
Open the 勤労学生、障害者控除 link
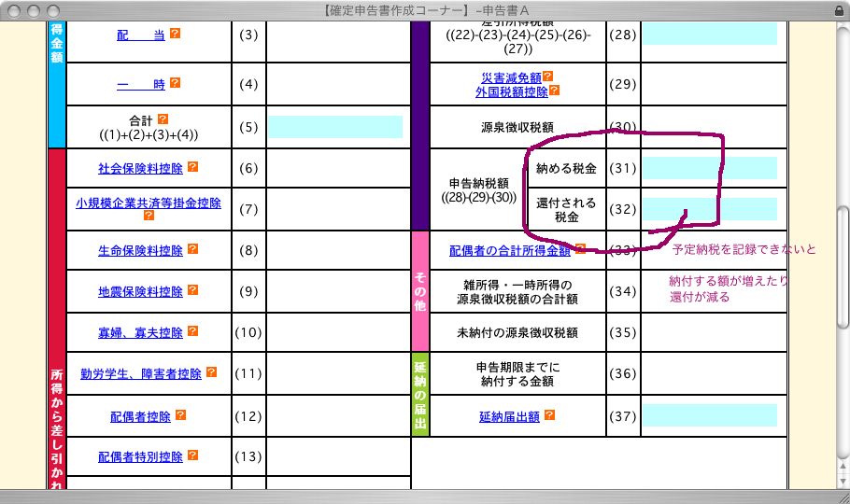pos(140,373)
